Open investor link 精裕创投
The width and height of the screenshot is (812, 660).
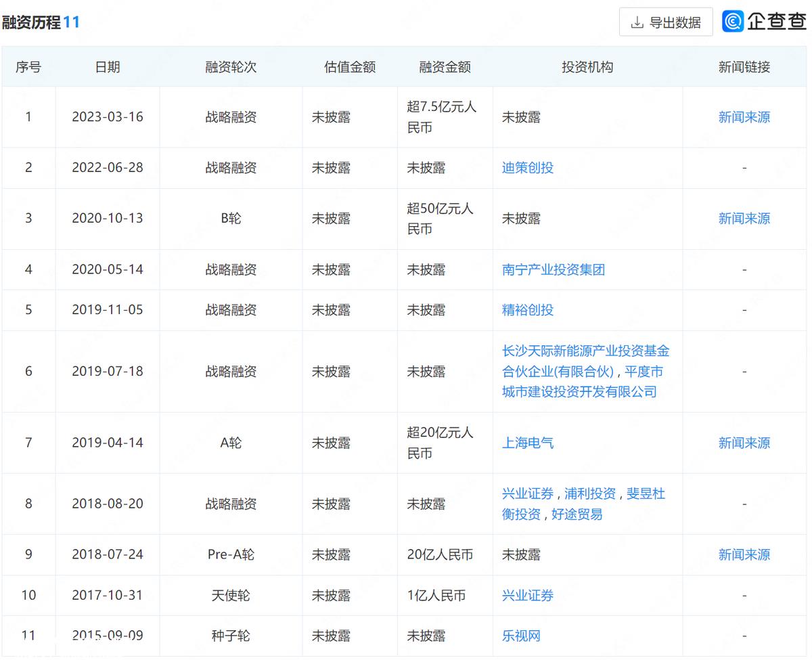click(x=528, y=310)
